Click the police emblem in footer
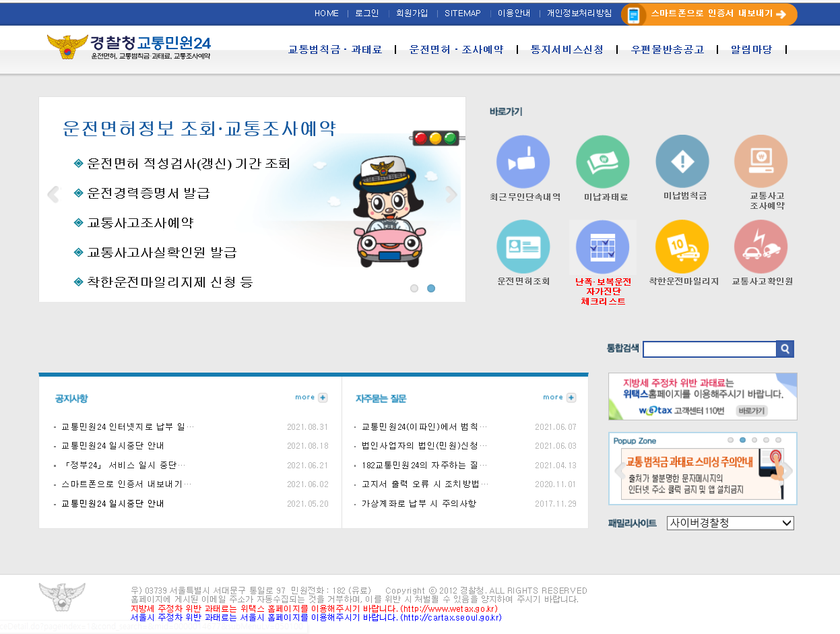 [62, 596]
